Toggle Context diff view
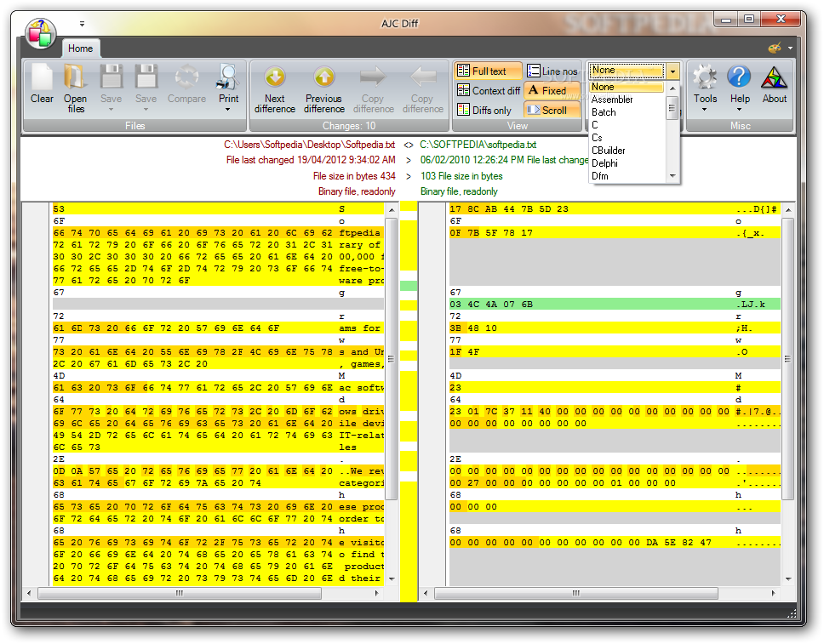This screenshot has height=644, width=824. pos(489,90)
